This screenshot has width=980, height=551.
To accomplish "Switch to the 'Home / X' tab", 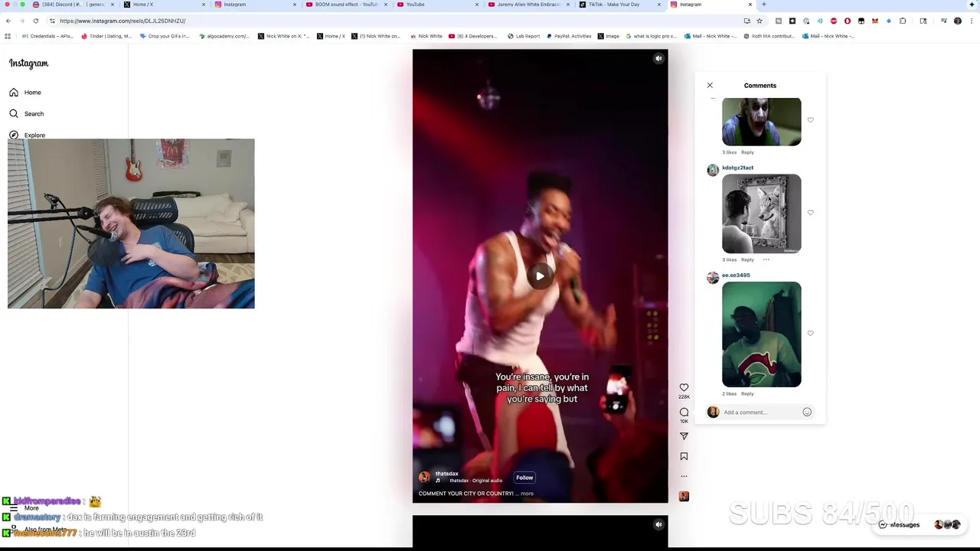I will pyautogui.click(x=163, y=5).
